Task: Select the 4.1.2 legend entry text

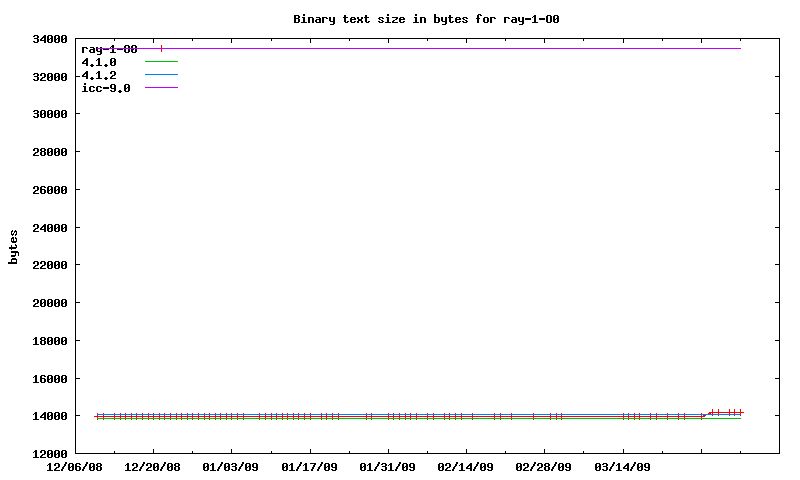Action: pos(99,75)
